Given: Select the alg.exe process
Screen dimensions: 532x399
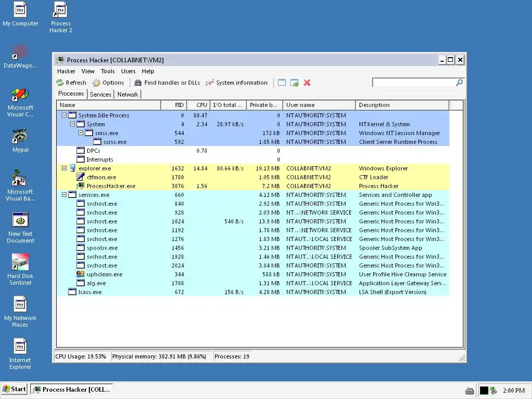Looking at the screenshot, I should coord(253,283).
